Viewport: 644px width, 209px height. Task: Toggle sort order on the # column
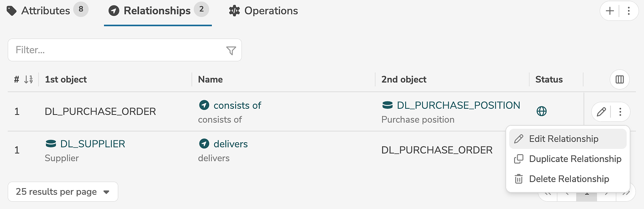coord(28,79)
